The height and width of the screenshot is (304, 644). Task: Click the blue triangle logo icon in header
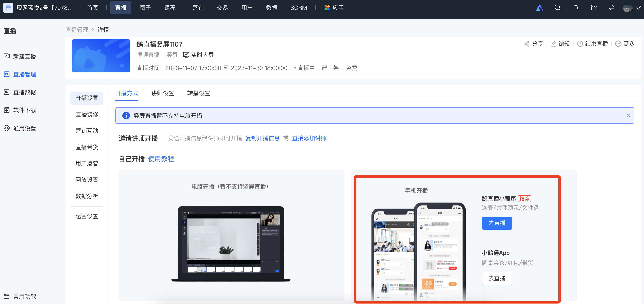[x=539, y=8]
